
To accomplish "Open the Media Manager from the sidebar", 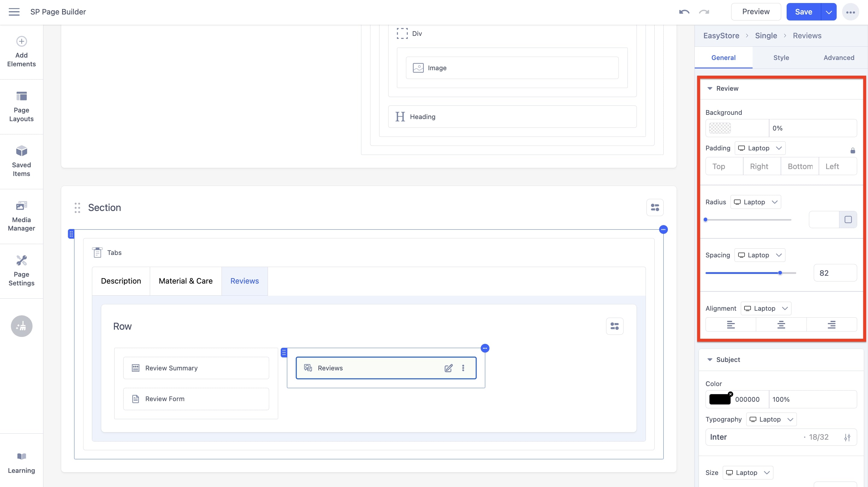I will [x=21, y=205].
